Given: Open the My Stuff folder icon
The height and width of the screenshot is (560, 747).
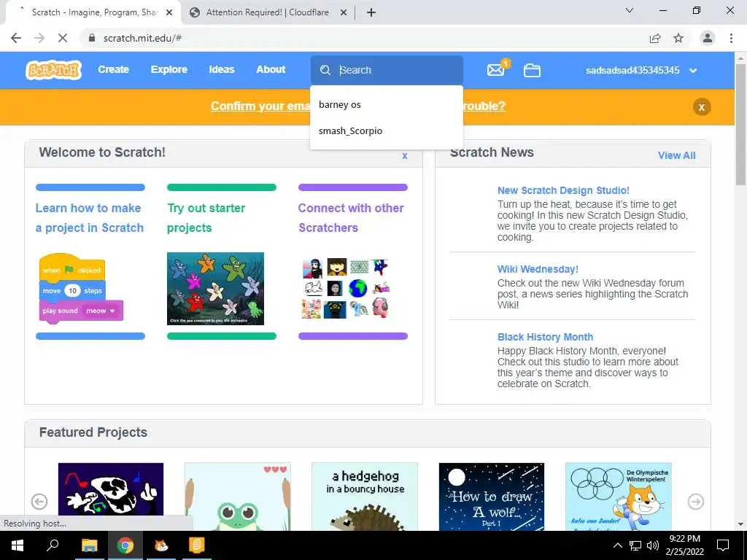Looking at the screenshot, I should point(532,71).
